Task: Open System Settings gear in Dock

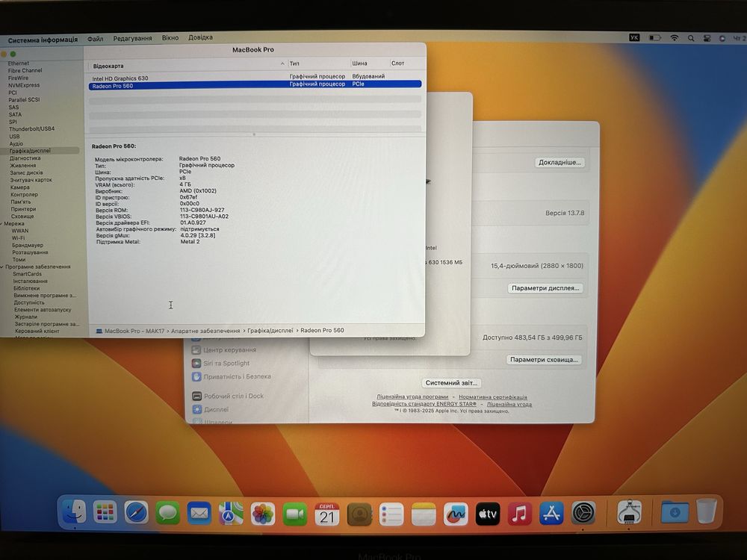Action: [583, 514]
